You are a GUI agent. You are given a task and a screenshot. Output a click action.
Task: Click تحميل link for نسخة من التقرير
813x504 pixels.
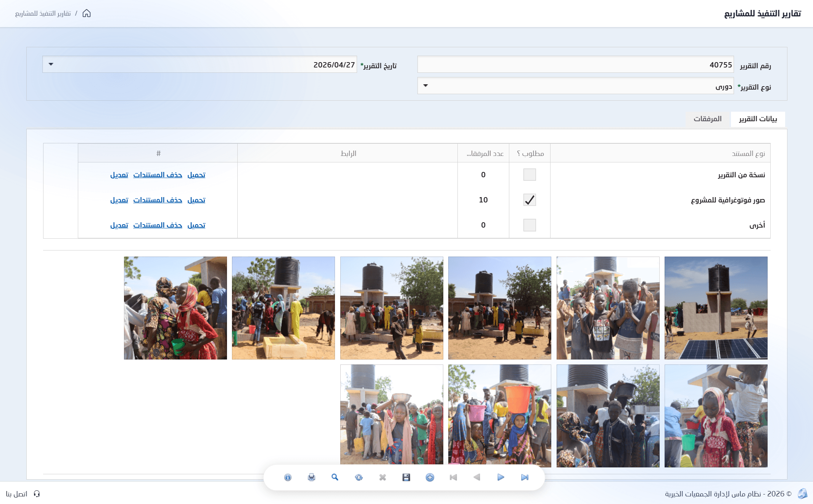pos(196,175)
